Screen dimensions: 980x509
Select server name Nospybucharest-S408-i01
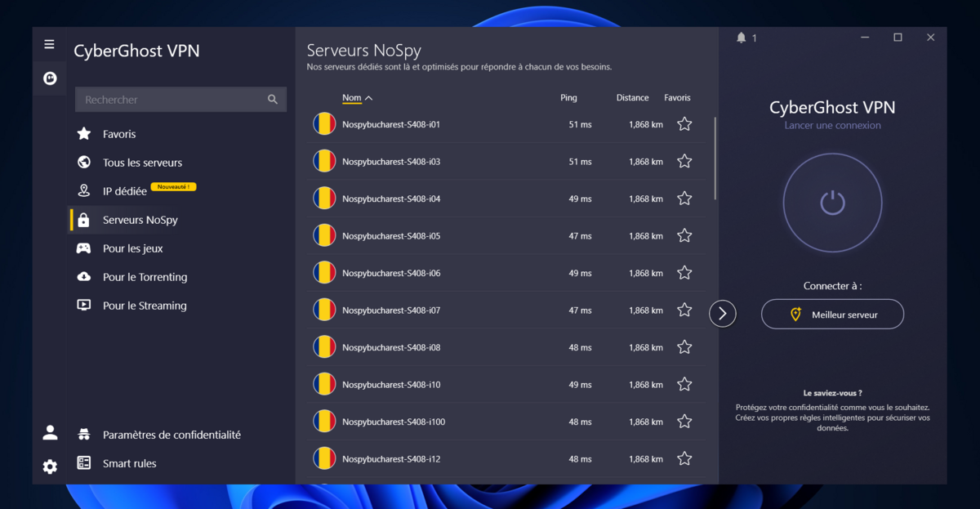click(391, 124)
